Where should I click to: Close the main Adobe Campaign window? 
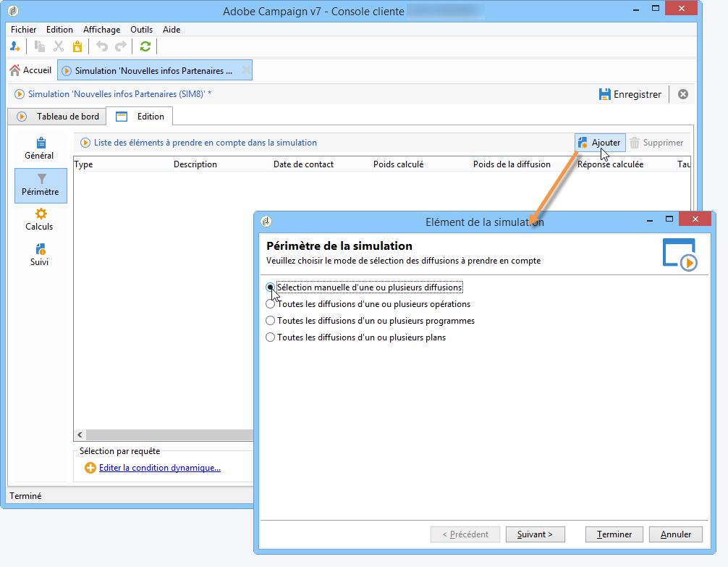pos(681,8)
